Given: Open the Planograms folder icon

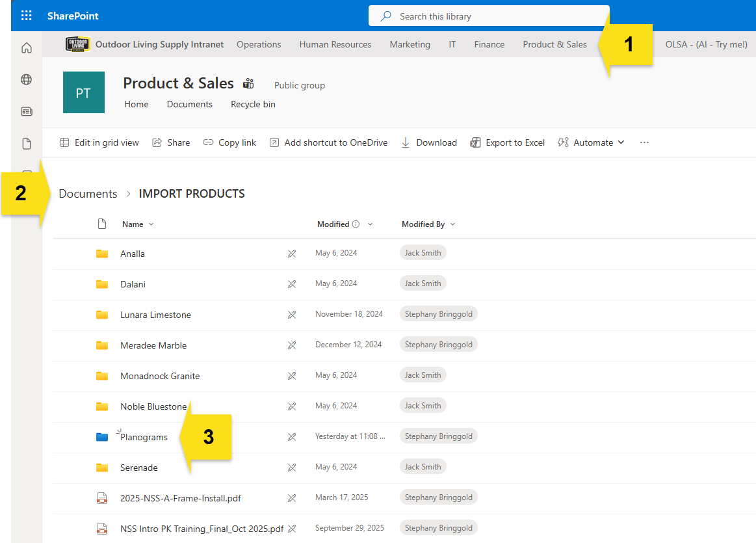Looking at the screenshot, I should (102, 437).
